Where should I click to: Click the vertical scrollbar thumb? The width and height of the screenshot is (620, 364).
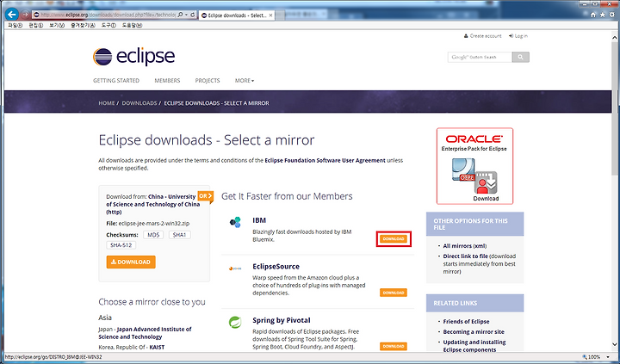[615, 108]
